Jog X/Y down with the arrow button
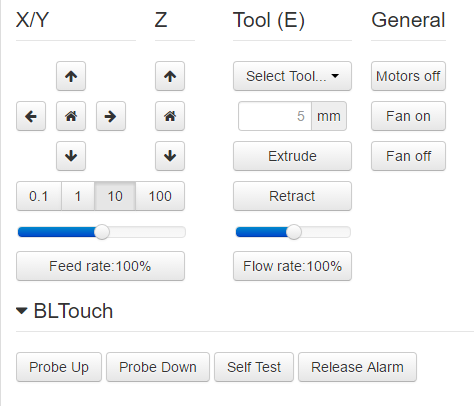This screenshot has width=474, height=406. click(71, 156)
